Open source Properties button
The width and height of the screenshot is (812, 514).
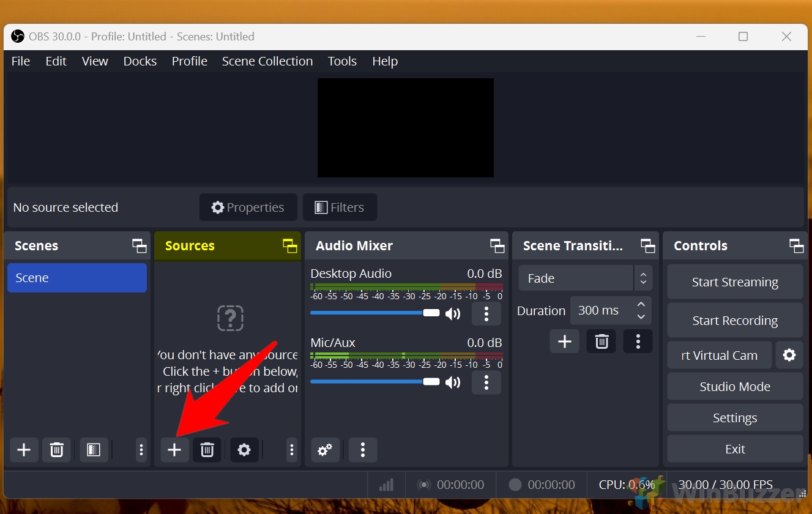point(248,207)
